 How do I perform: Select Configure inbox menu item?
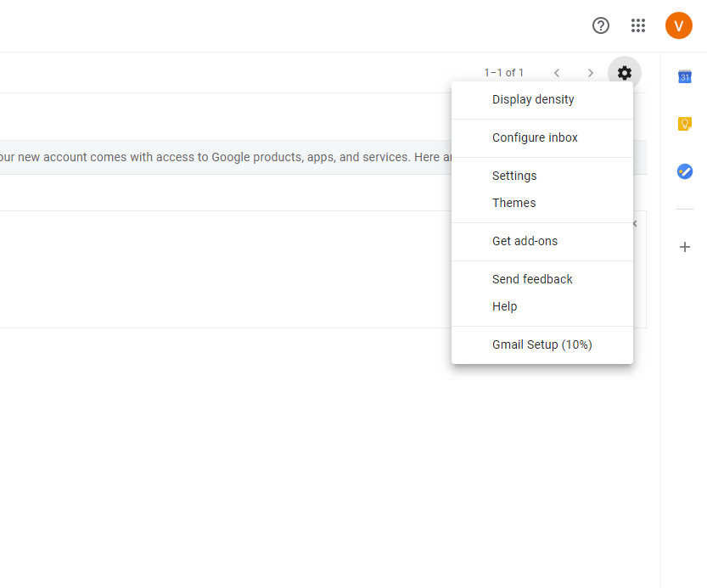pos(535,137)
